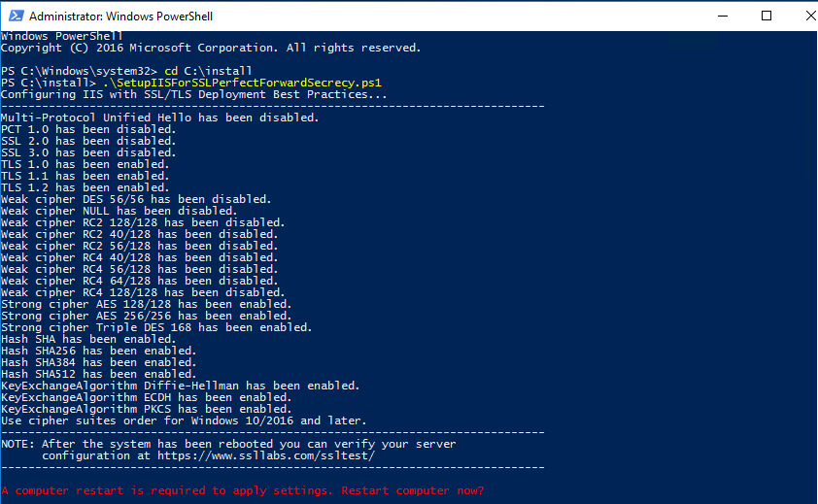Maximize the PowerShell window
Screen dimensions: 818x504
(767, 16)
